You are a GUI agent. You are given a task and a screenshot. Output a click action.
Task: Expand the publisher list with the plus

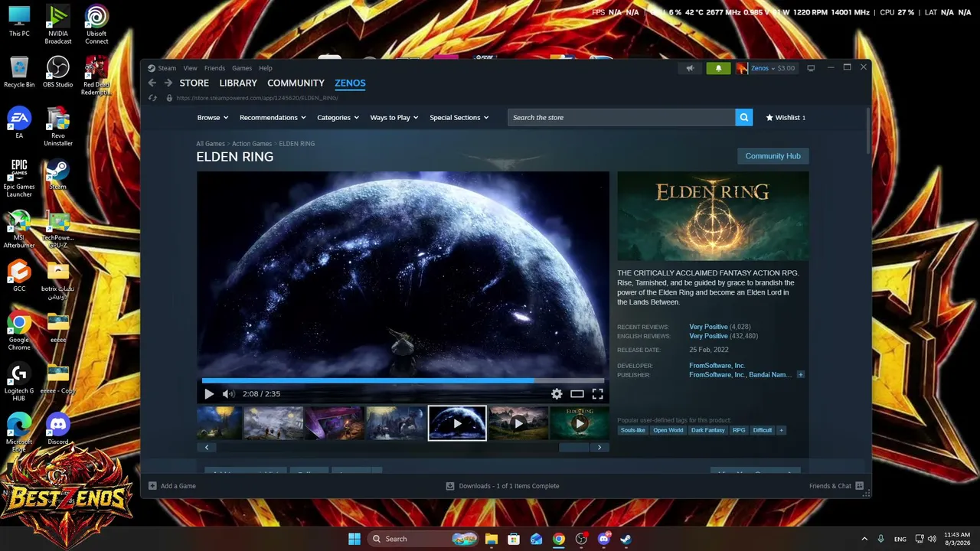(800, 375)
